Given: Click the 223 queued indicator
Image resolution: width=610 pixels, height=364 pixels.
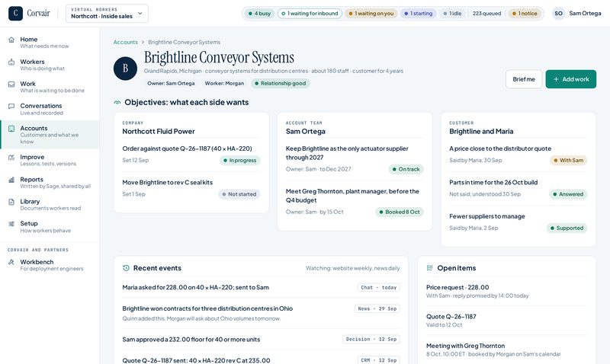Looking at the screenshot, I should (486, 13).
